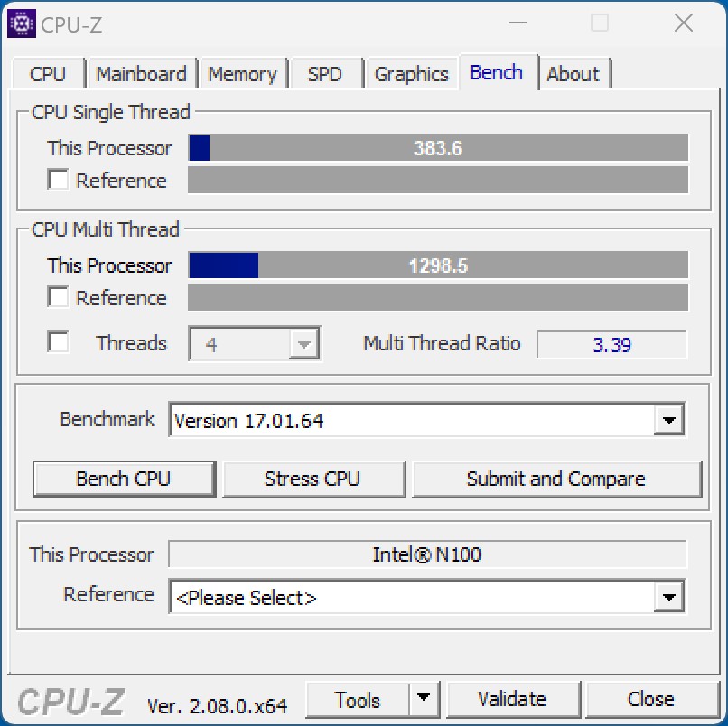Go to the SPD tab

coord(325,74)
